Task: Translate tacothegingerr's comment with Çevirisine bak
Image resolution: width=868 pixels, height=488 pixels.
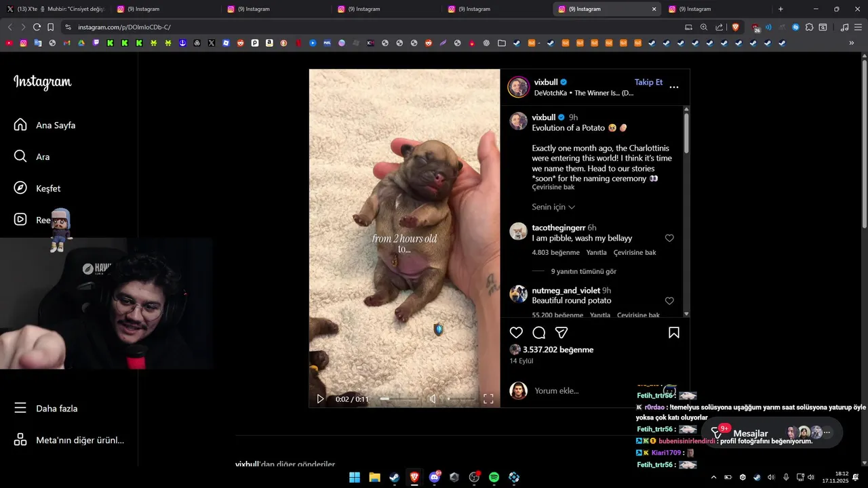Action: pos(635,253)
